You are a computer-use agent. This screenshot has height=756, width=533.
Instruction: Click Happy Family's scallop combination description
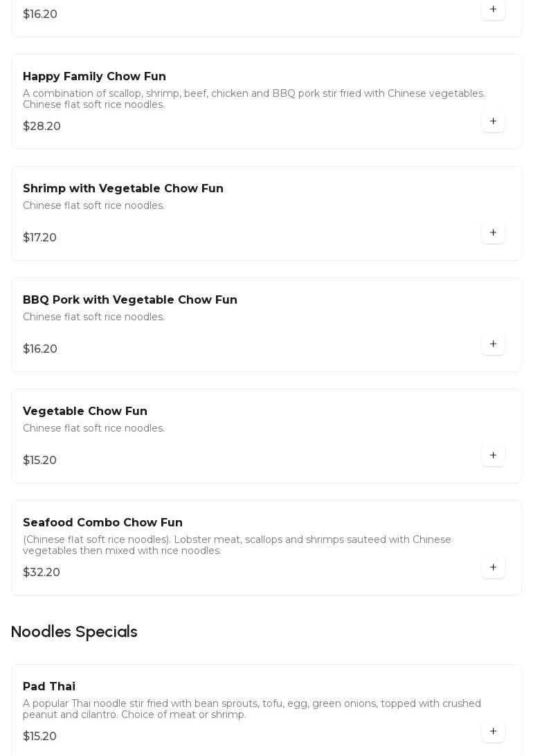[x=253, y=99]
